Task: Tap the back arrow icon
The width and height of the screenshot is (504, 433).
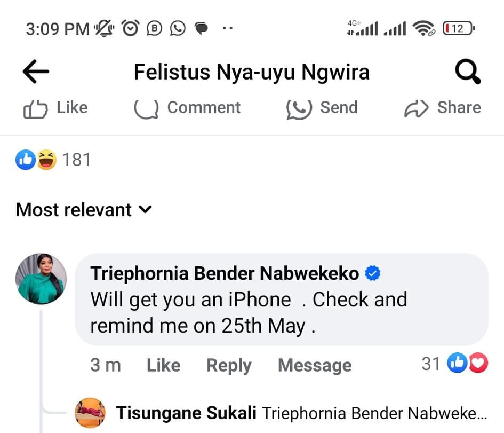Action: 36,72
